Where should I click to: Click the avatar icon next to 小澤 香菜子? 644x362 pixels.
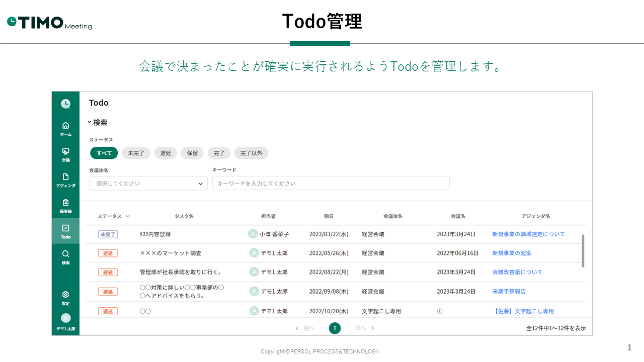point(253,234)
